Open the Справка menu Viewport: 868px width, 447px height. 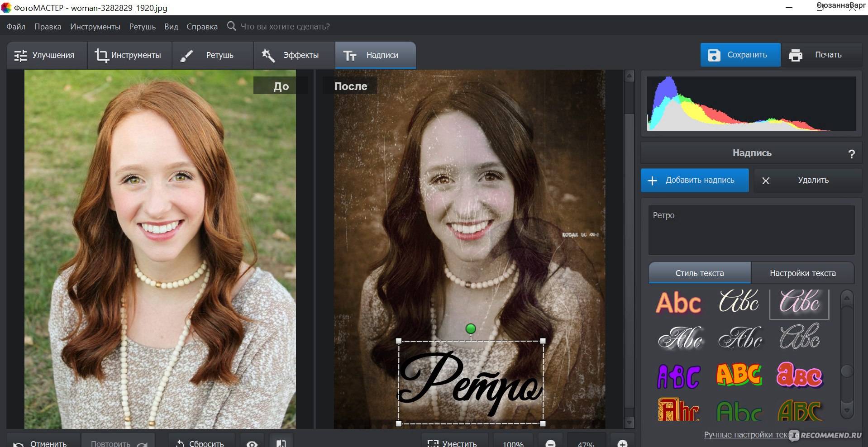click(202, 27)
